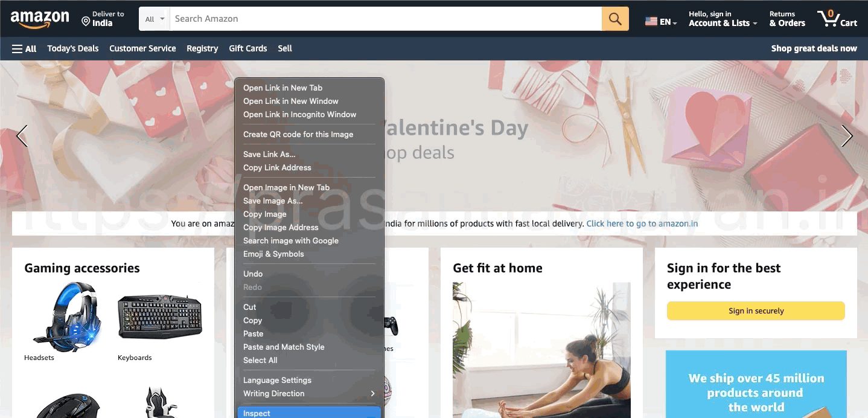Viewport: 868px width, 418px height.
Task: Click the US flag language icon
Action: pos(651,22)
